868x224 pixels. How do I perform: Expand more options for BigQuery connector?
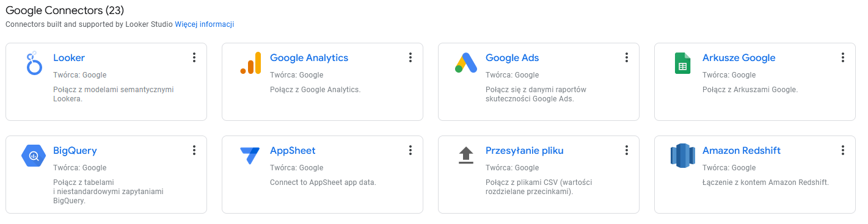(194, 150)
